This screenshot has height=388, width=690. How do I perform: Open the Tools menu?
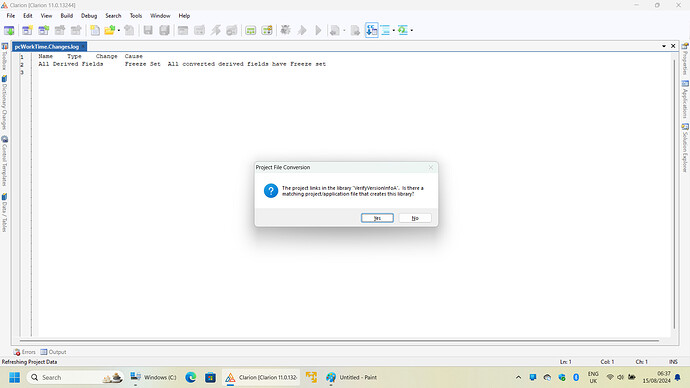[136, 15]
